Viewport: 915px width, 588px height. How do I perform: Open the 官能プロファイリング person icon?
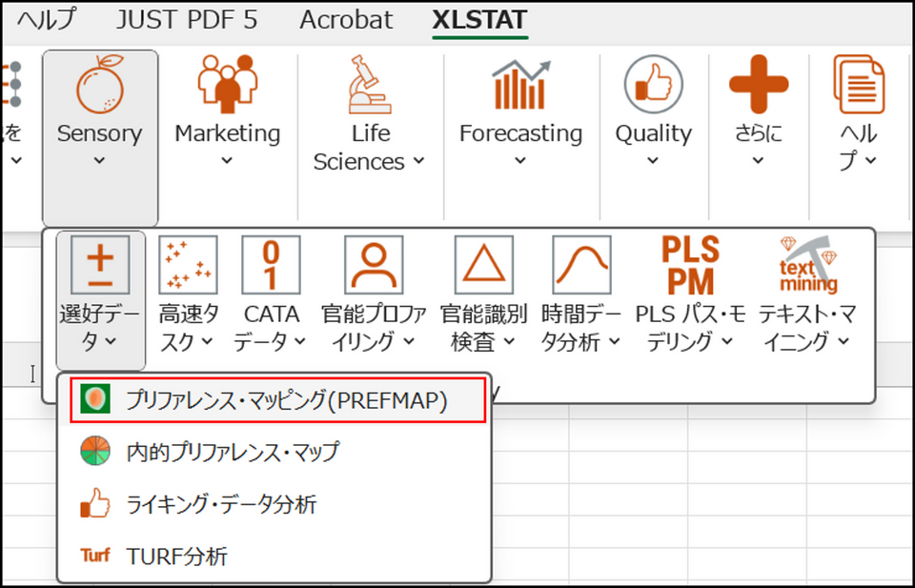tap(374, 265)
